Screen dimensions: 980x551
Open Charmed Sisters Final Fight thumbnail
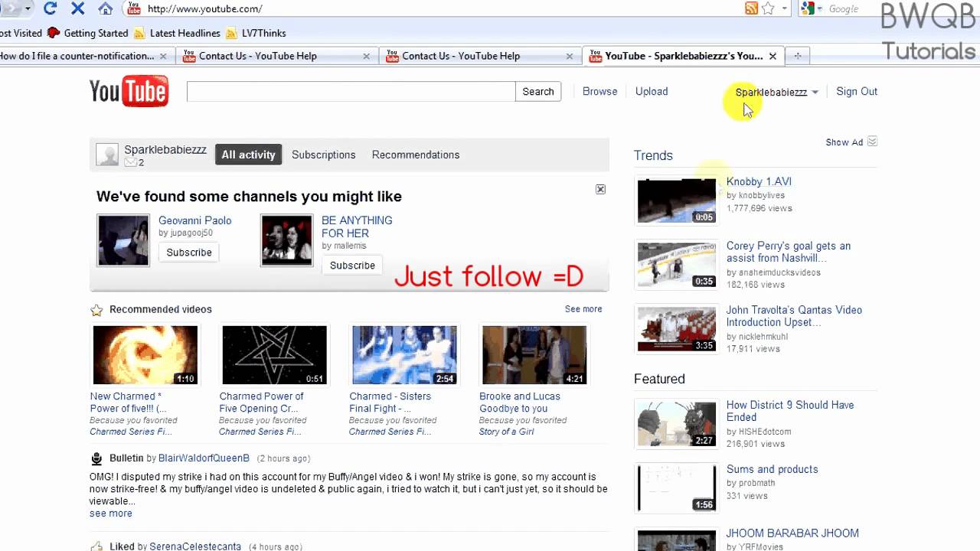point(404,355)
